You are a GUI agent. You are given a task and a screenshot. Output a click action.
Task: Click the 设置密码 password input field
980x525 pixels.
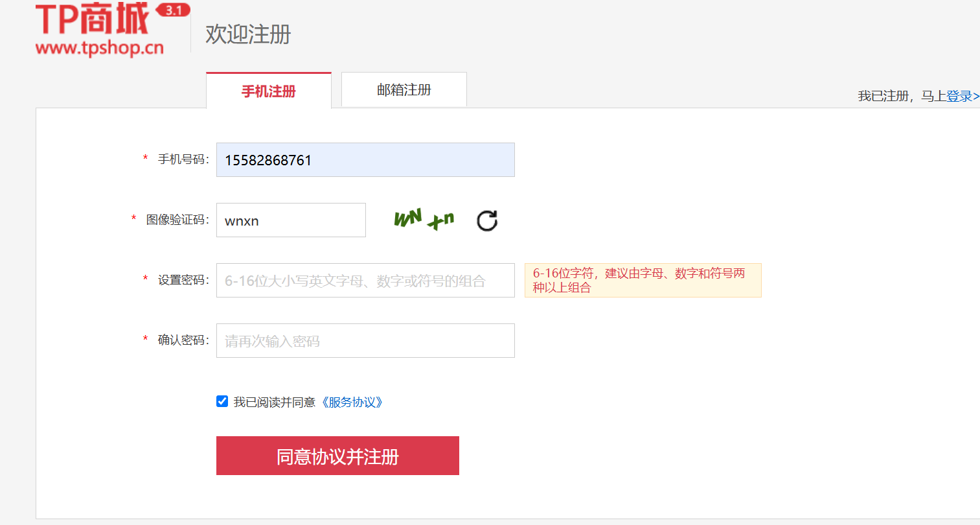(x=365, y=280)
